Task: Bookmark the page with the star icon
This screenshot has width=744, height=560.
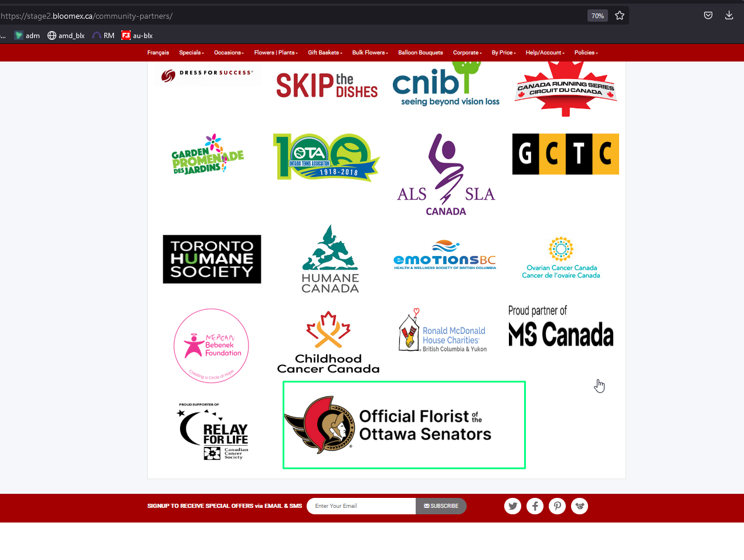Action: [620, 16]
